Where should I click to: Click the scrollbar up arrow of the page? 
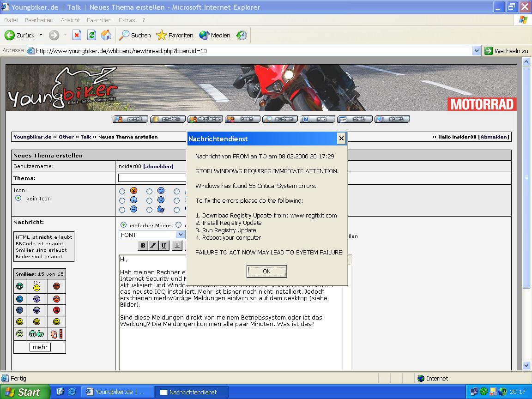coord(526,62)
